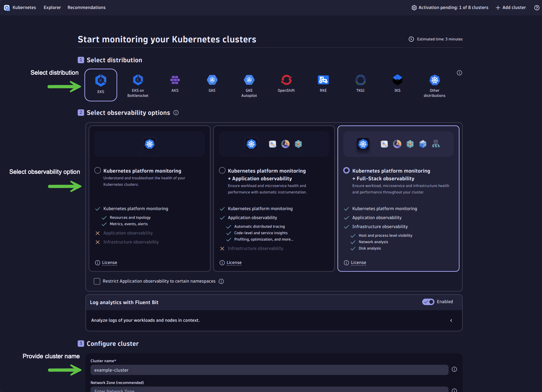The height and width of the screenshot is (392, 542).
Task: Click 'Code-level and service insights' text
Action: point(261,233)
